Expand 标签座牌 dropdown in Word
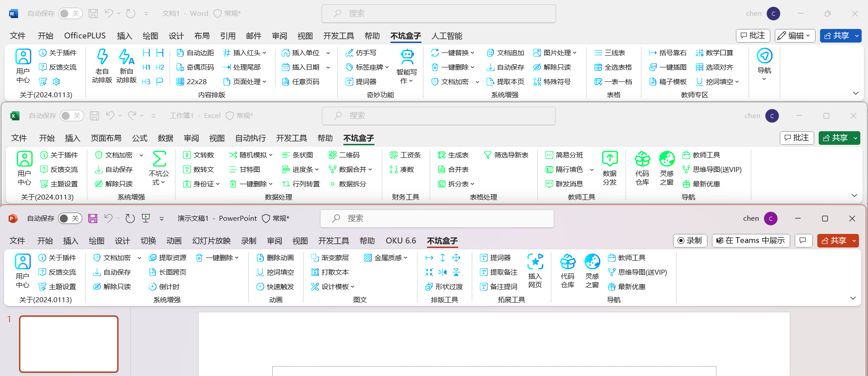 point(387,67)
